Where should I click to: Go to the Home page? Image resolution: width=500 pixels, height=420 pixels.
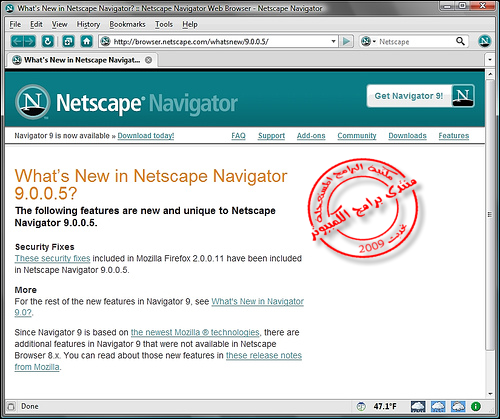pos(87,42)
